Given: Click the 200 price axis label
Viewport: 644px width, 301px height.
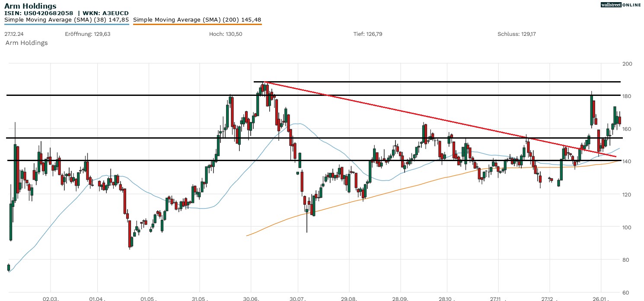Looking at the screenshot, I should [627, 63].
